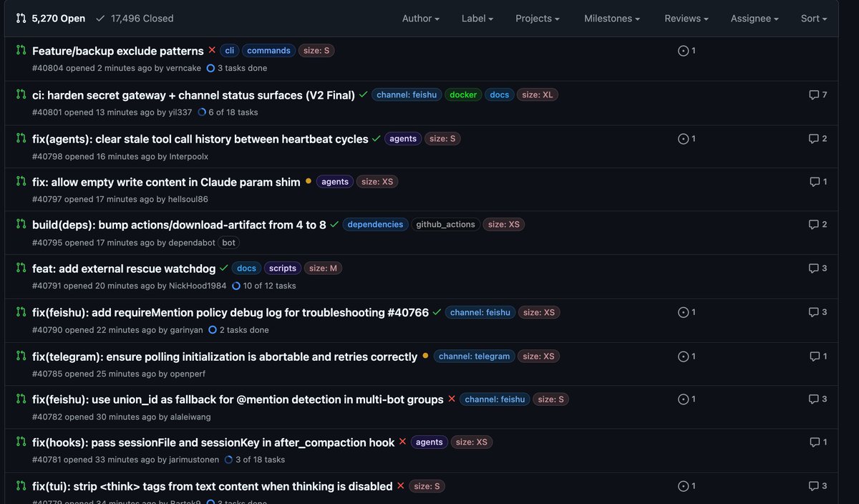859x504 pixels.
Task: Open author verncake's profile link
Action: pyautogui.click(x=183, y=69)
